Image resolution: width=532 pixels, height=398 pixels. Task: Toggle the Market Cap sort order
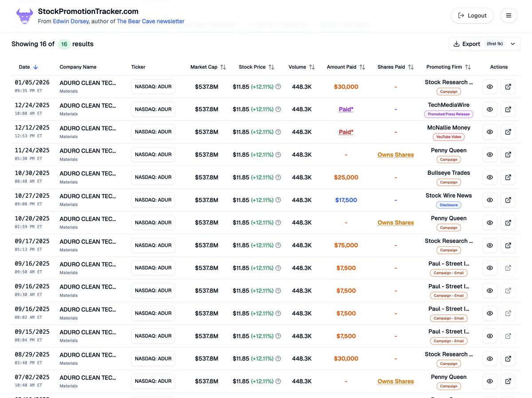click(x=222, y=67)
